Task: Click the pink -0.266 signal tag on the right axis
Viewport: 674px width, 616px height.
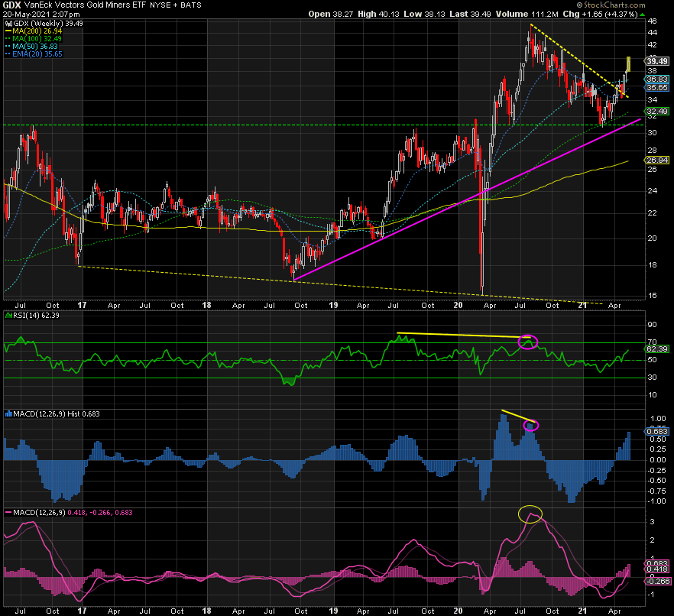Action: tap(657, 581)
